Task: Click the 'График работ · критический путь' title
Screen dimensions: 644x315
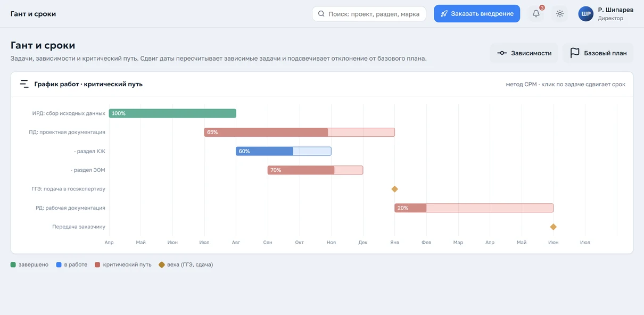Action: [88, 84]
